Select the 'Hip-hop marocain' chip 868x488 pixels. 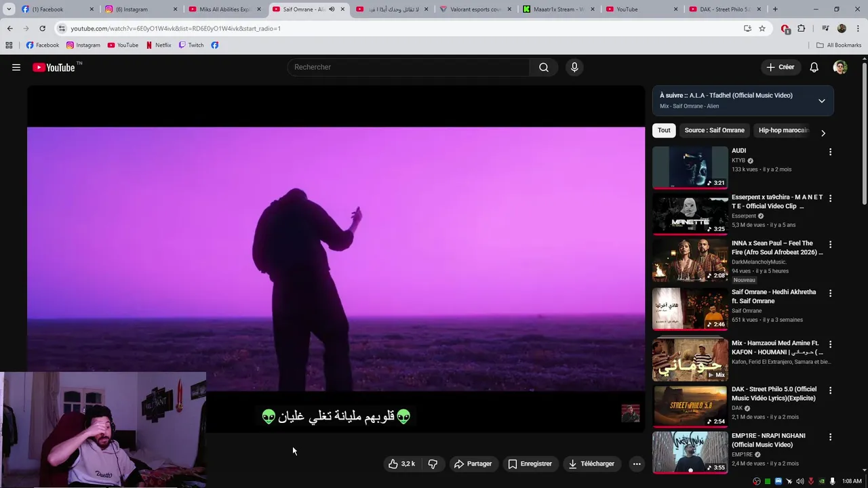click(x=783, y=130)
